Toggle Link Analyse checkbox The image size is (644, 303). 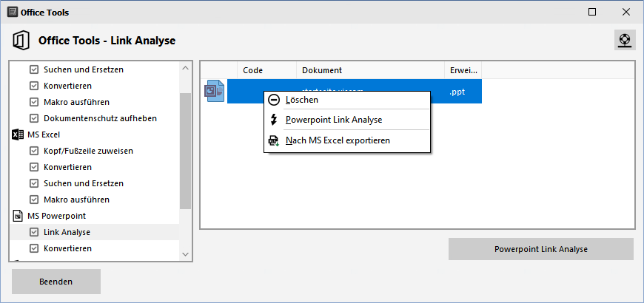click(x=34, y=232)
